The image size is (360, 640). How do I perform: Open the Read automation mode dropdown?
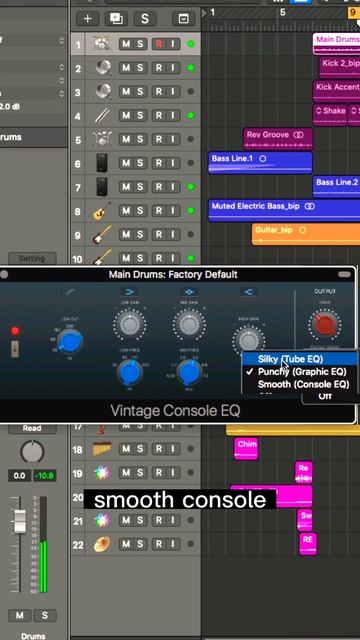coord(32,428)
